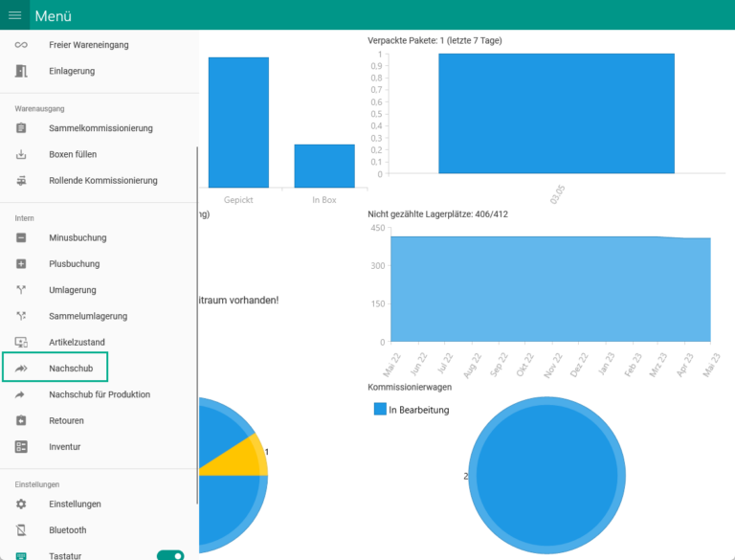Viewport: 735px width, 560px height.
Task: Click the Minusbuchung minus icon
Action: (x=21, y=237)
